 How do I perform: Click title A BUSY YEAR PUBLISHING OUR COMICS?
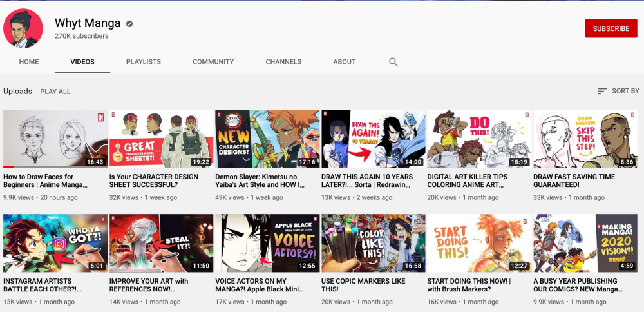[578, 286]
